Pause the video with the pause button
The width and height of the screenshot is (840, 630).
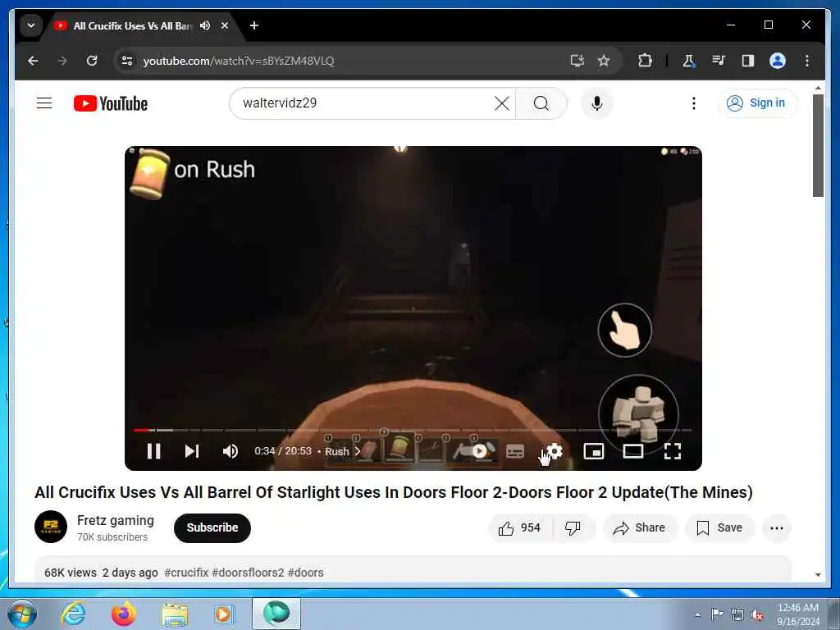coord(153,451)
